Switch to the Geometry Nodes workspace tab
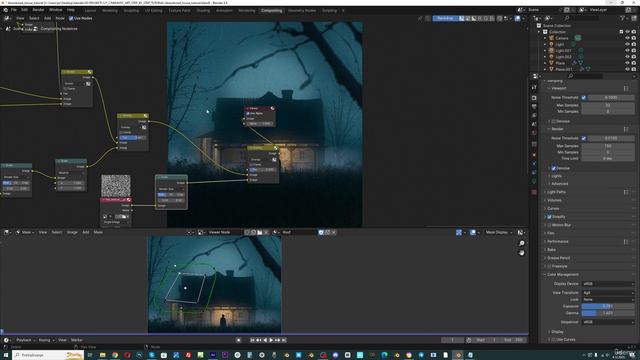This screenshot has height=360, width=640. click(302, 10)
